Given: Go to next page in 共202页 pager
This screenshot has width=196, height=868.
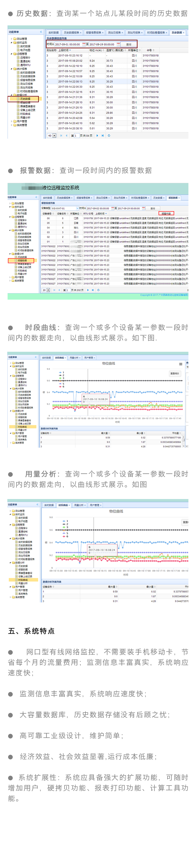Looking at the screenshot, I should point(88,290).
